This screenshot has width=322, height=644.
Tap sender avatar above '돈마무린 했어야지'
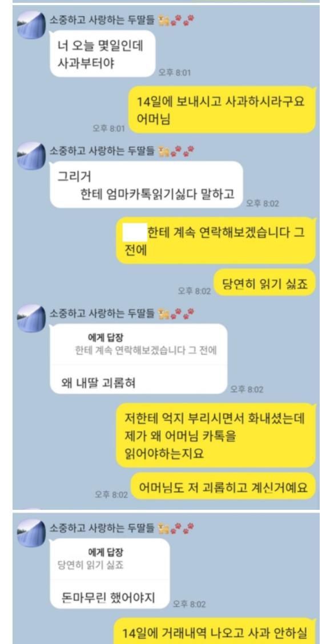(31, 533)
